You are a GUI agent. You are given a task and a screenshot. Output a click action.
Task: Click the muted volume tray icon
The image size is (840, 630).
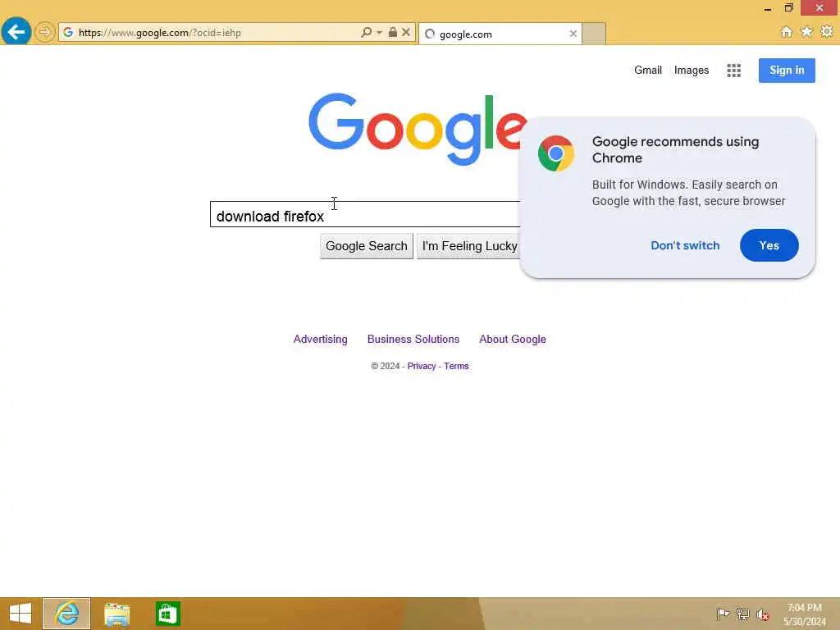pyautogui.click(x=762, y=614)
